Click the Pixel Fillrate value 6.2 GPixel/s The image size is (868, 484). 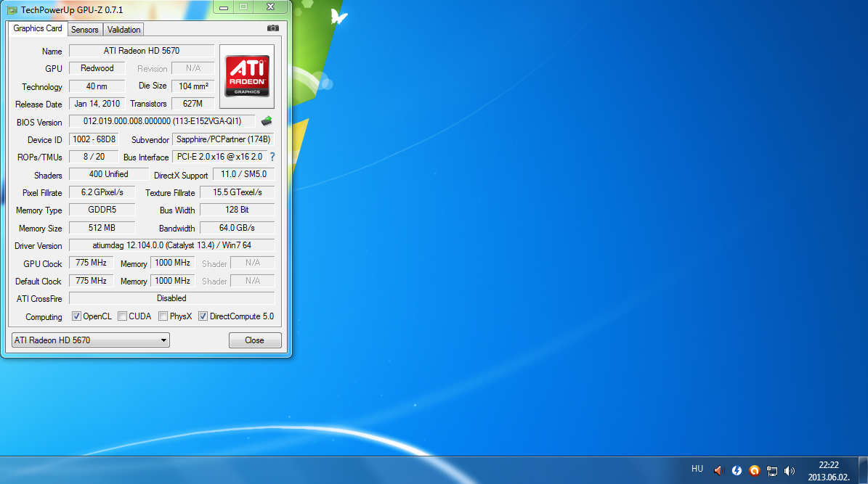pos(102,192)
